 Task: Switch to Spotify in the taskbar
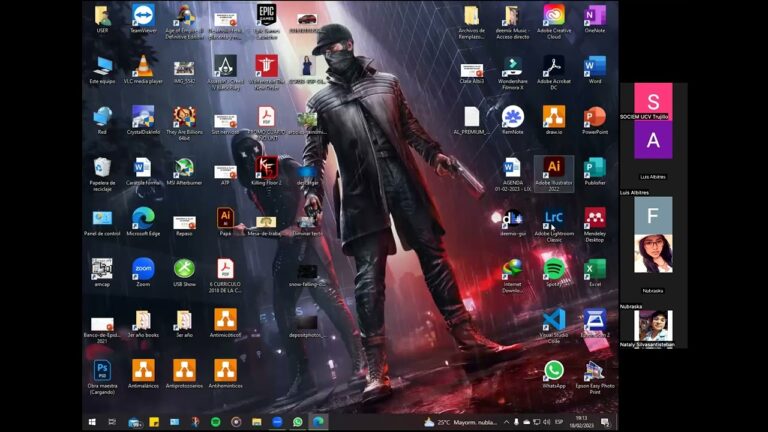[216, 422]
